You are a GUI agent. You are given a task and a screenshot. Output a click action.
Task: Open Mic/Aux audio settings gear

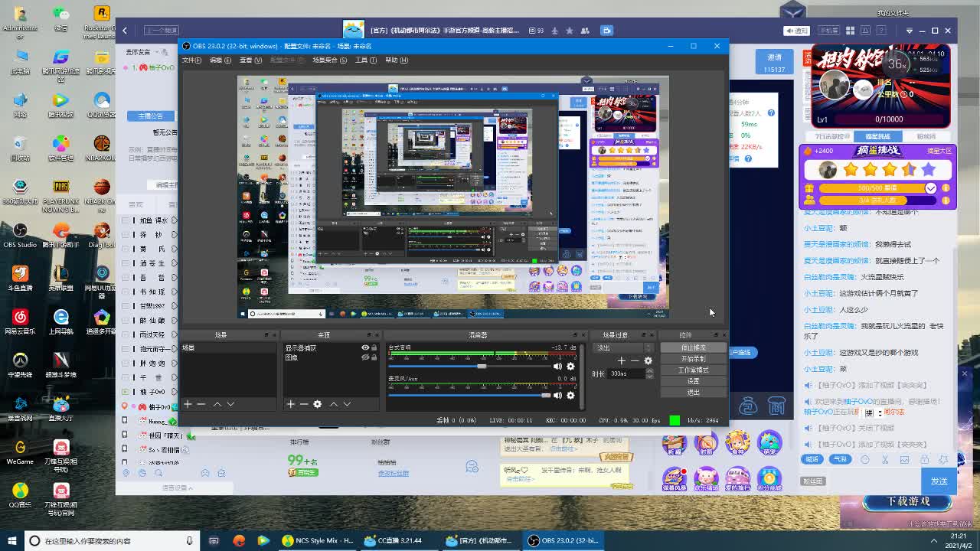point(570,396)
